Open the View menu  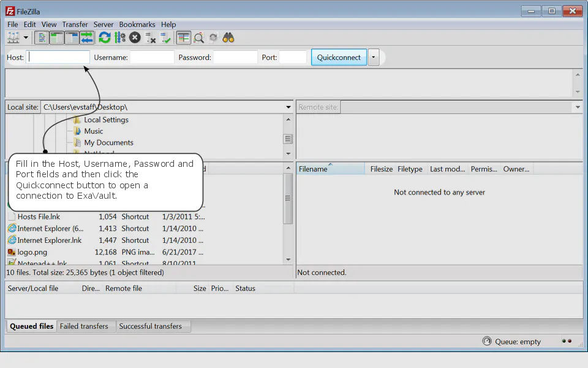(x=49, y=25)
